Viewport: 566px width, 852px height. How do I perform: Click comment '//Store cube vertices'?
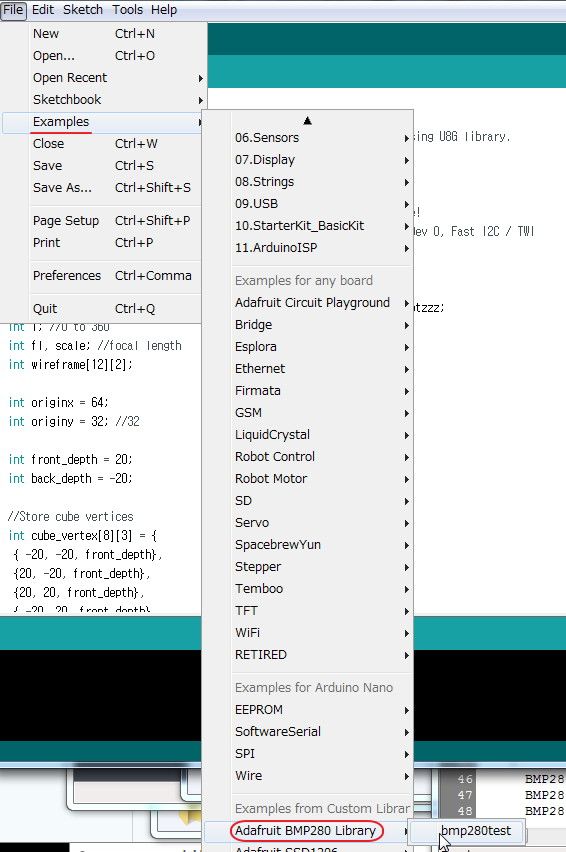point(71,517)
